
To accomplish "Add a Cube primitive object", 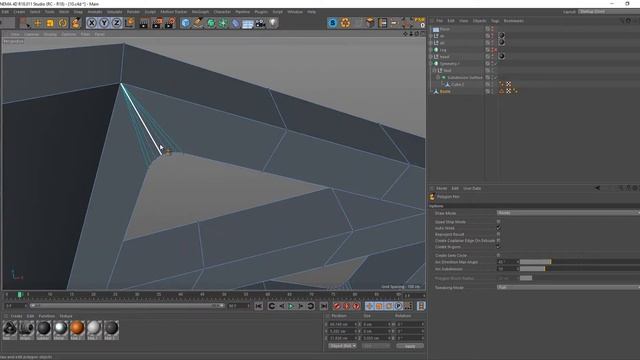I will (x=185, y=23).
